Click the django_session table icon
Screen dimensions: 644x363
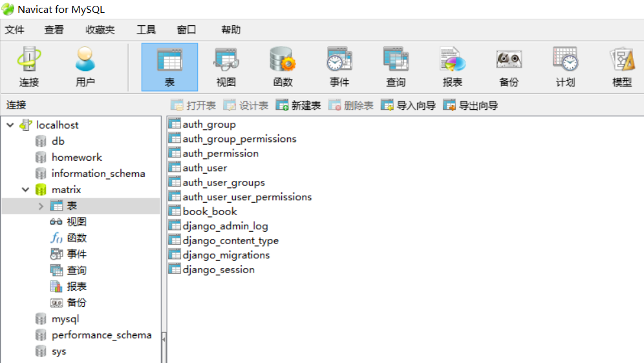click(x=175, y=269)
